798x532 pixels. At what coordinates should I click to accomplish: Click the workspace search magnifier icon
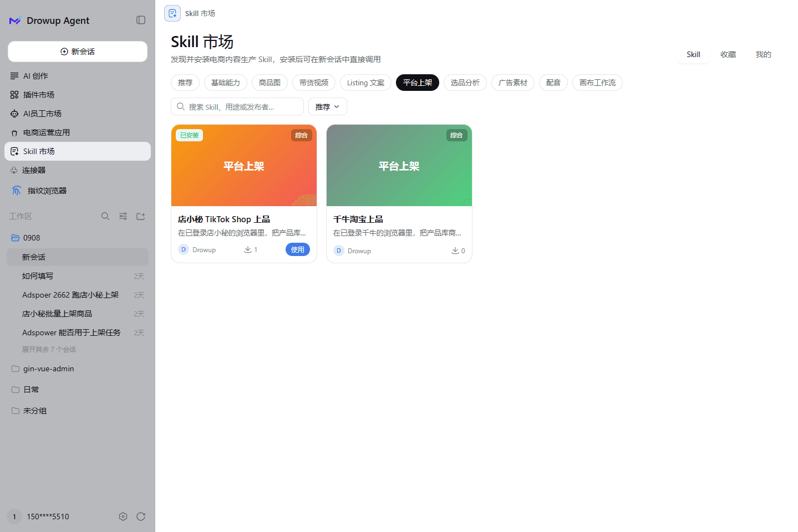(105, 216)
